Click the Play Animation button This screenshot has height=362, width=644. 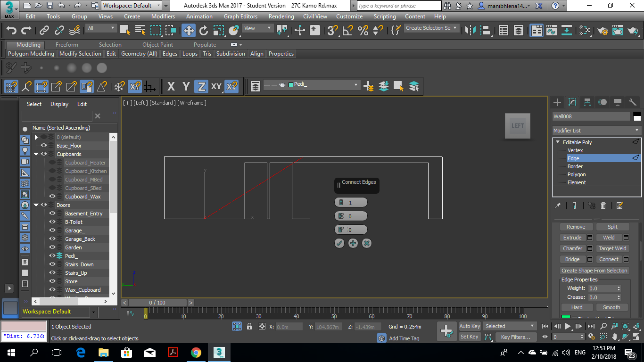tap(568, 326)
